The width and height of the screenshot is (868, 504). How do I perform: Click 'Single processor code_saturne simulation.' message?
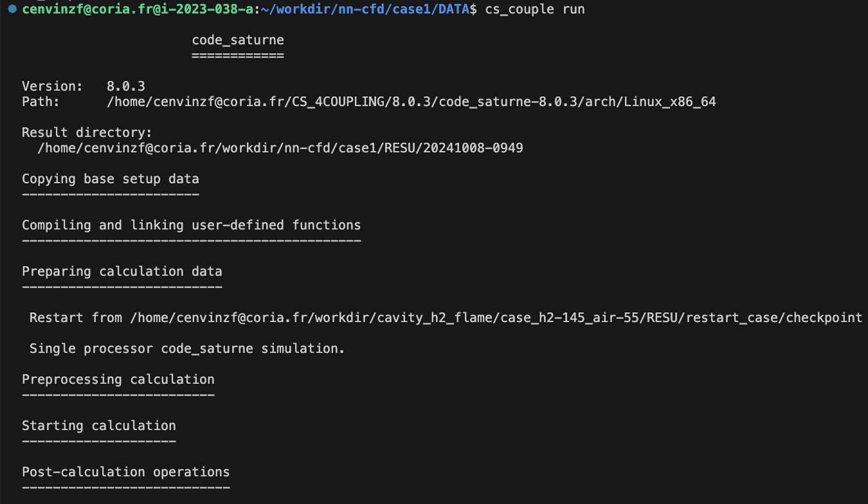(187, 348)
